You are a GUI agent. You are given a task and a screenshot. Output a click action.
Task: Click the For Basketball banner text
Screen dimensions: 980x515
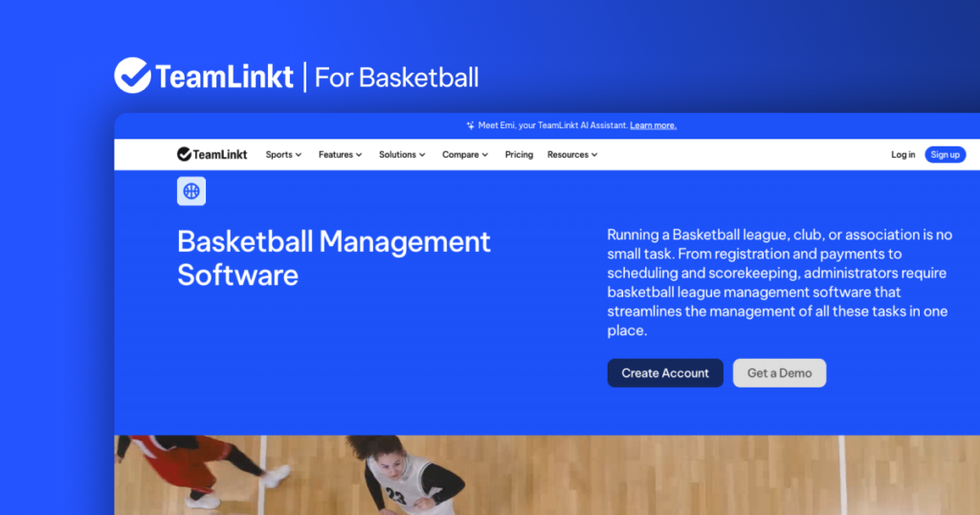pos(396,77)
